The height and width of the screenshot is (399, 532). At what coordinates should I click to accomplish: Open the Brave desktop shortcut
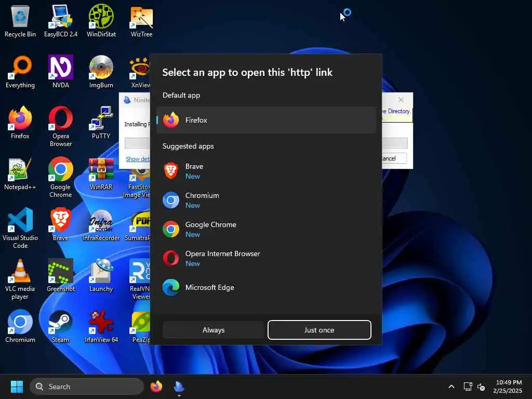coord(61,224)
